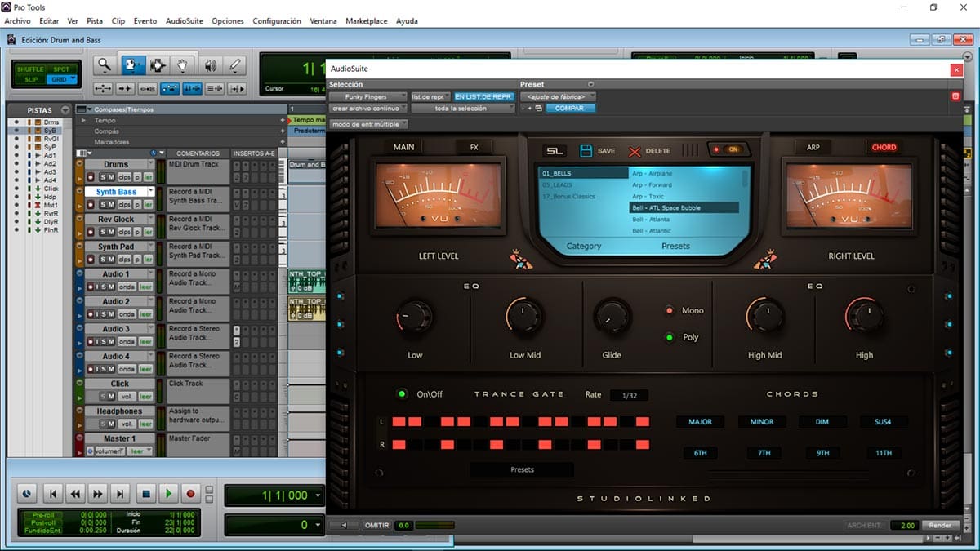The height and width of the screenshot is (551, 980).
Task: Click the OMITIR bypass button
Action: click(x=376, y=526)
